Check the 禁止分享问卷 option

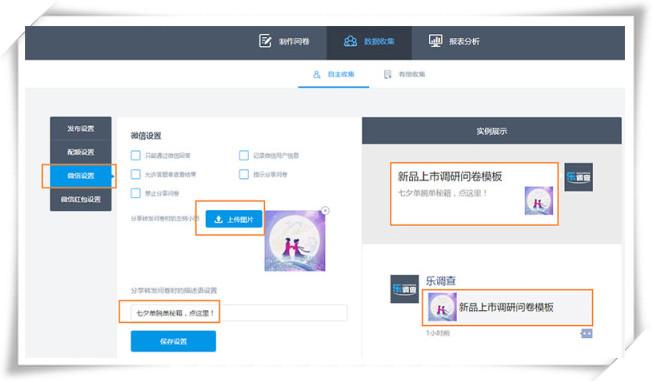click(x=136, y=193)
